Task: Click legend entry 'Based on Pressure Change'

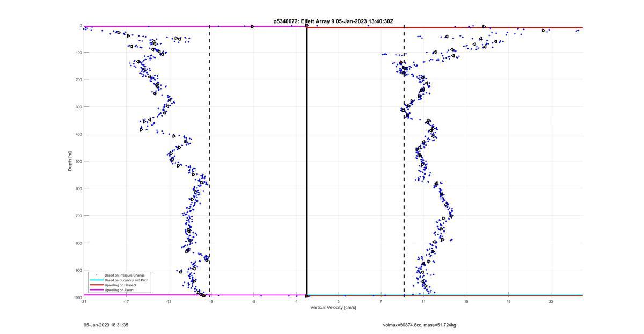Action: click(125, 275)
